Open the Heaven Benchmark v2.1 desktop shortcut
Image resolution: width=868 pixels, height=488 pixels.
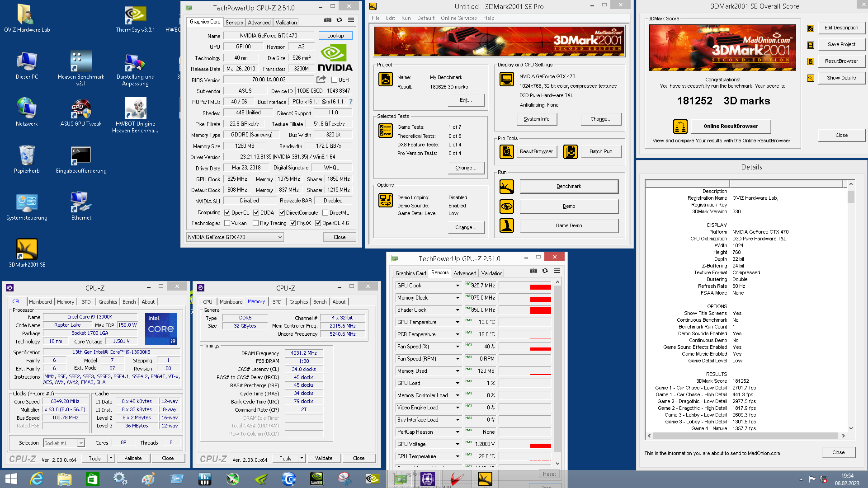click(x=81, y=68)
